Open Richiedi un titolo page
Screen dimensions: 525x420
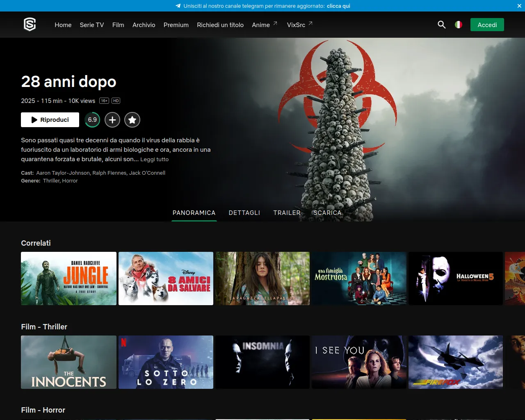point(220,25)
